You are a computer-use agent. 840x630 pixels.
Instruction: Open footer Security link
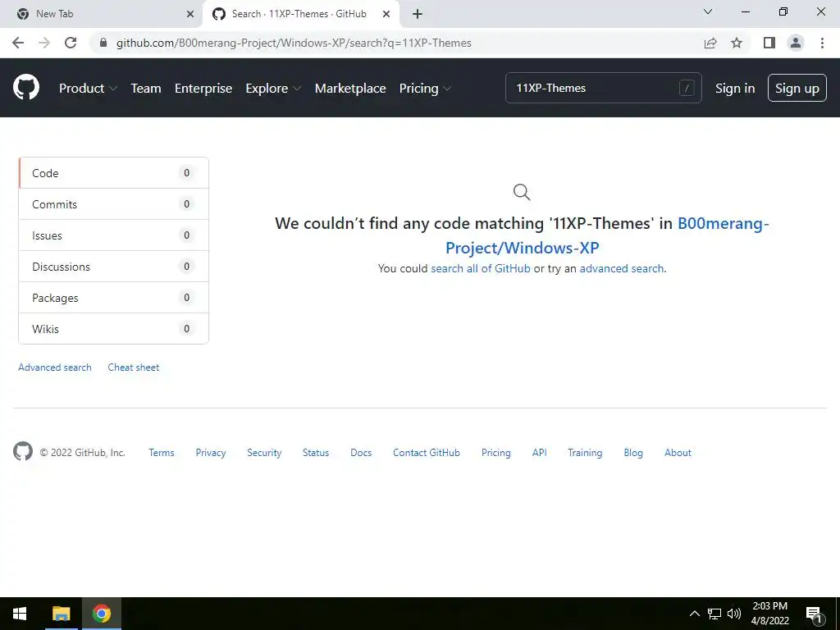coord(264,453)
